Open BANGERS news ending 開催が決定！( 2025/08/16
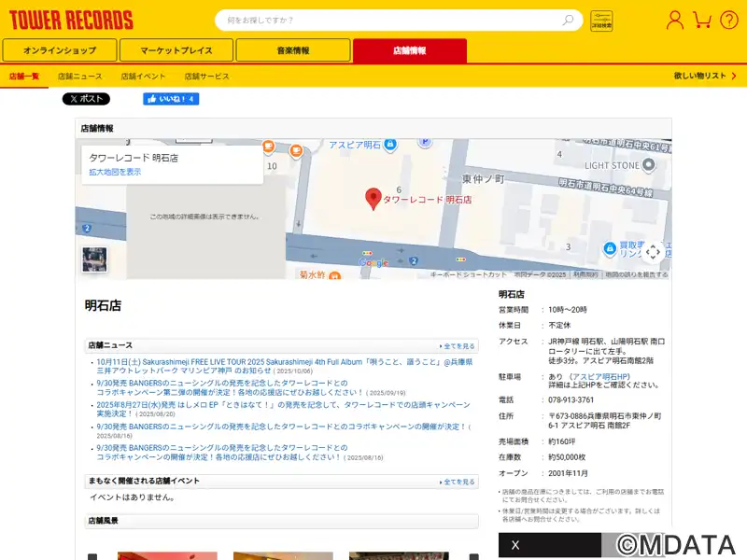The height and width of the screenshot is (560, 747). pos(281,427)
